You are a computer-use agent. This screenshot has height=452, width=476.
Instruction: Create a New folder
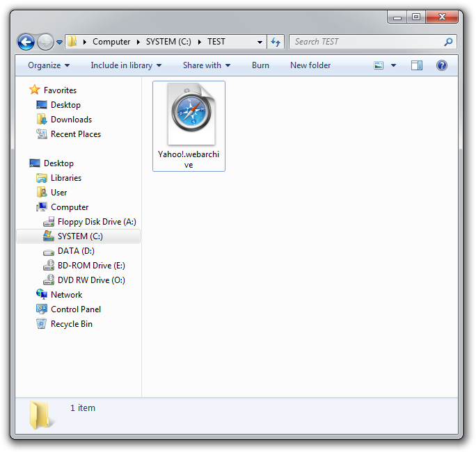310,65
